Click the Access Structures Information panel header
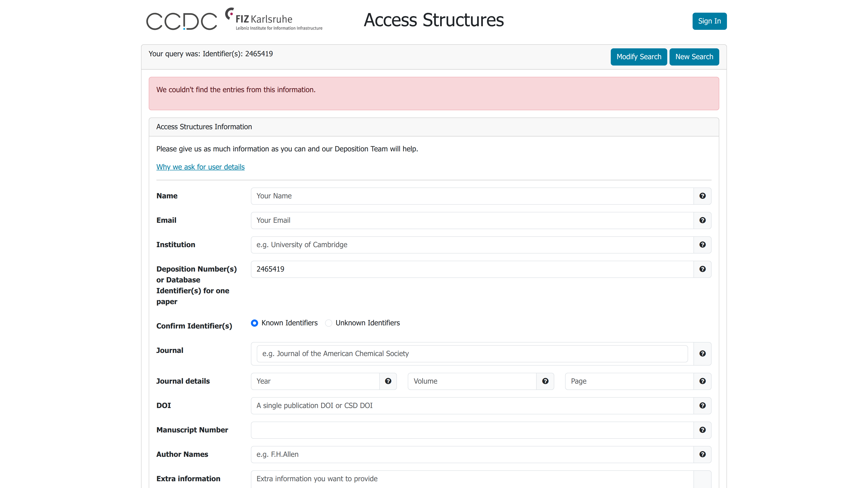868x488 pixels. pos(434,127)
